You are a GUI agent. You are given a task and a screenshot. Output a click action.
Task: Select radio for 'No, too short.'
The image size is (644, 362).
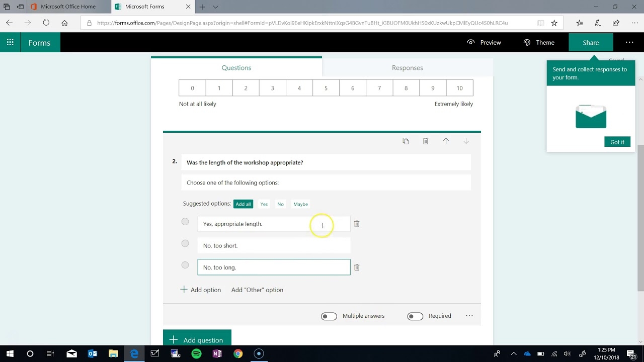185,243
